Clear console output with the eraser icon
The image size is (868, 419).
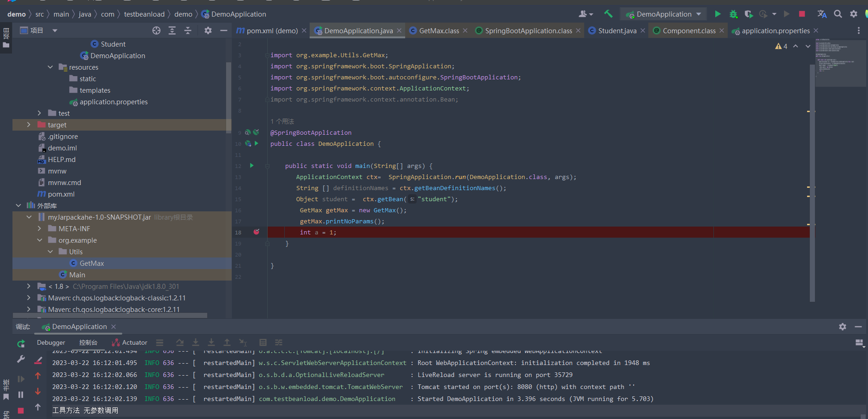38,360
